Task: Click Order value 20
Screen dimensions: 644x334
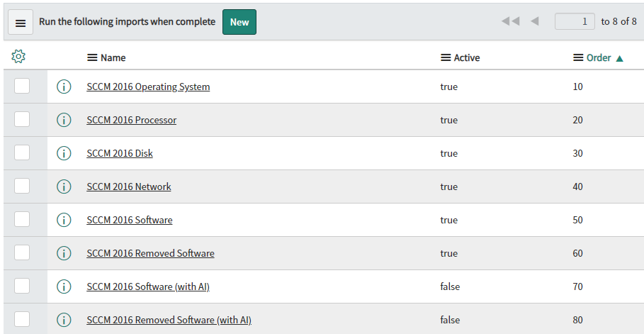Action: (577, 120)
